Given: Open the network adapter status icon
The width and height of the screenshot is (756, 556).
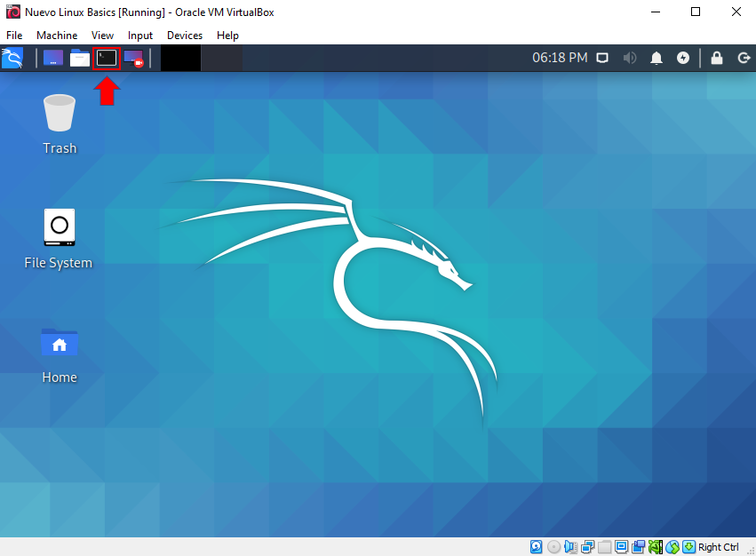Looking at the screenshot, I should 587,546.
